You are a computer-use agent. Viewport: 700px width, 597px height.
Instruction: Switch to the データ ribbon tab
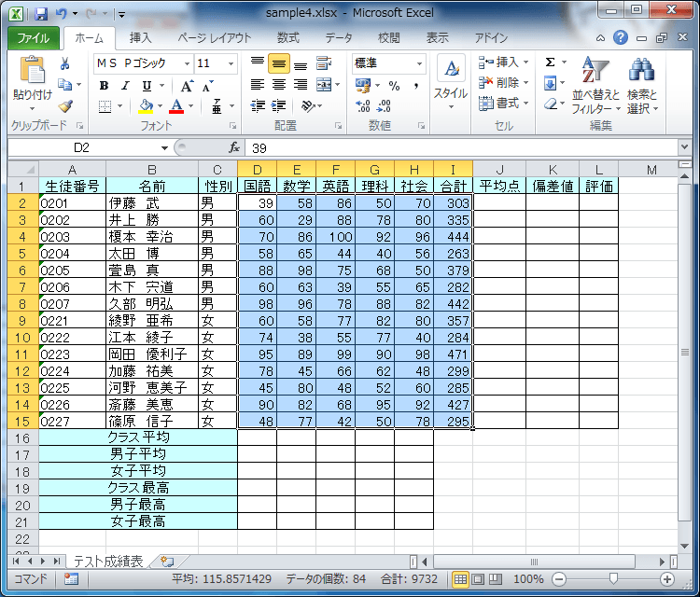click(x=339, y=38)
